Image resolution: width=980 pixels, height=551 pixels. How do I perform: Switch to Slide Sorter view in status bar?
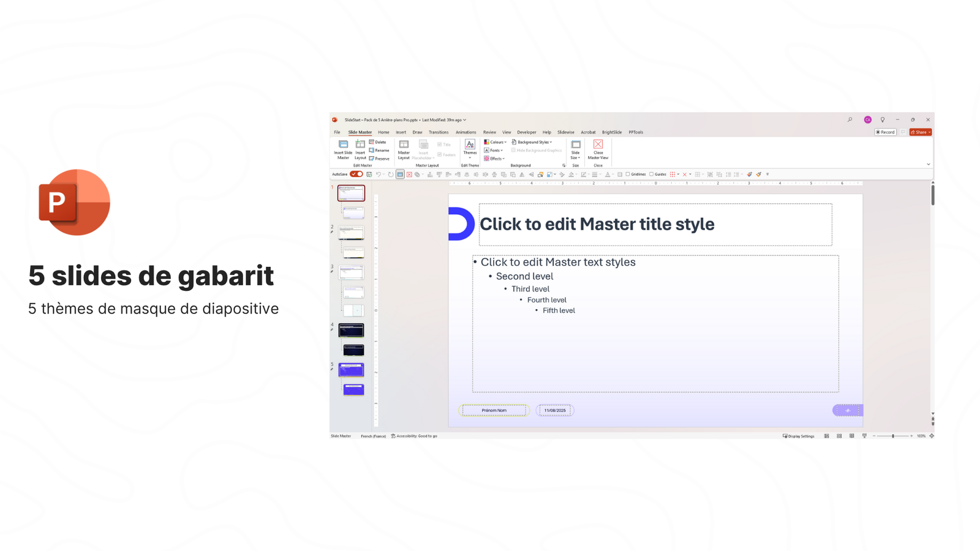[839, 436]
